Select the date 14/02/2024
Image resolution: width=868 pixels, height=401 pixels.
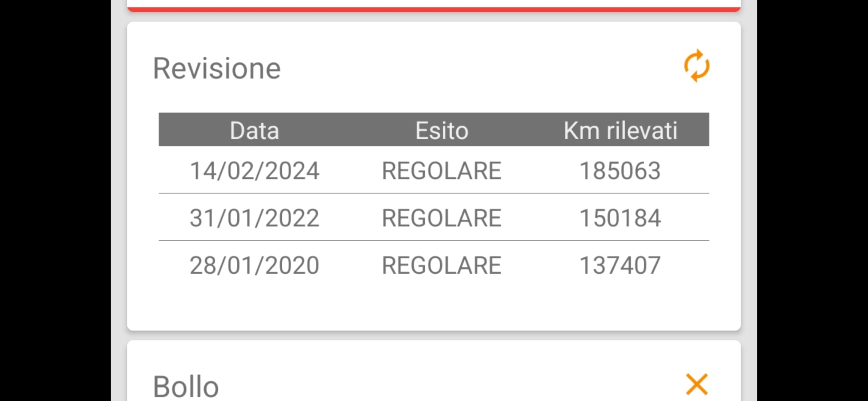point(254,171)
